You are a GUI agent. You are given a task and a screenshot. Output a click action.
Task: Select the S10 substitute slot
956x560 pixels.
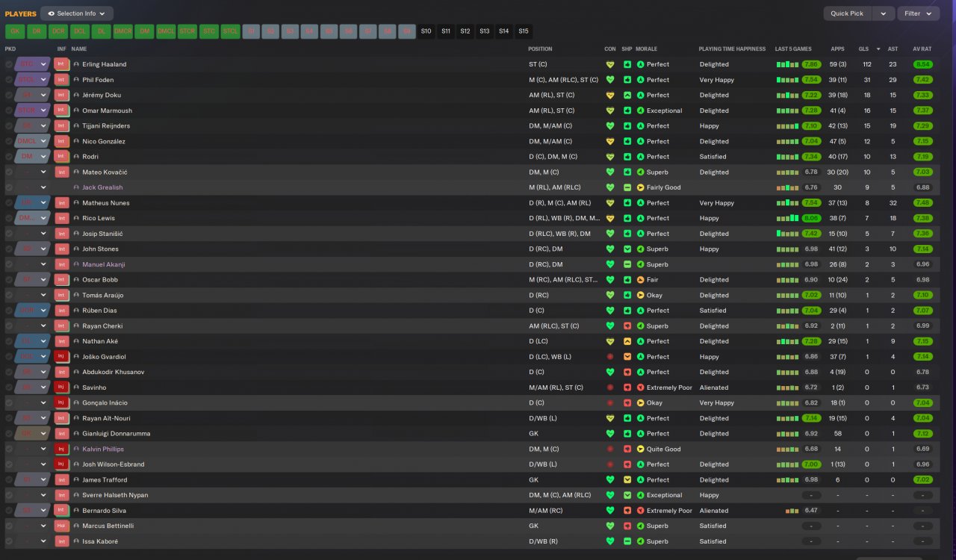pos(426,31)
